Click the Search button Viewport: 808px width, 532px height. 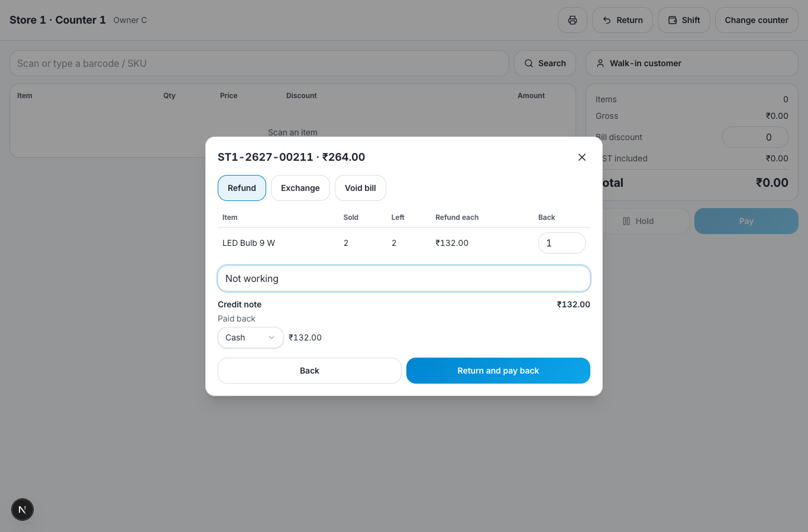(x=545, y=63)
